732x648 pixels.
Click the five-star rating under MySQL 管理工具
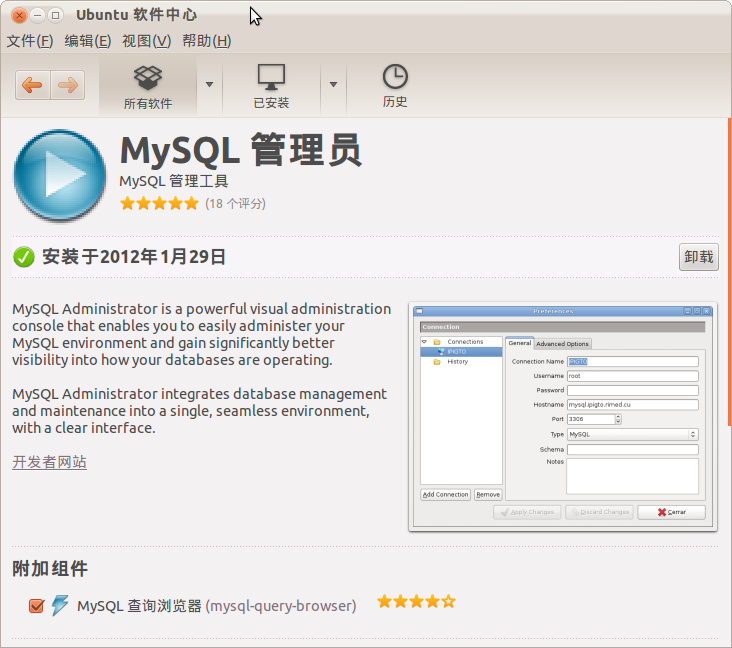coord(159,204)
